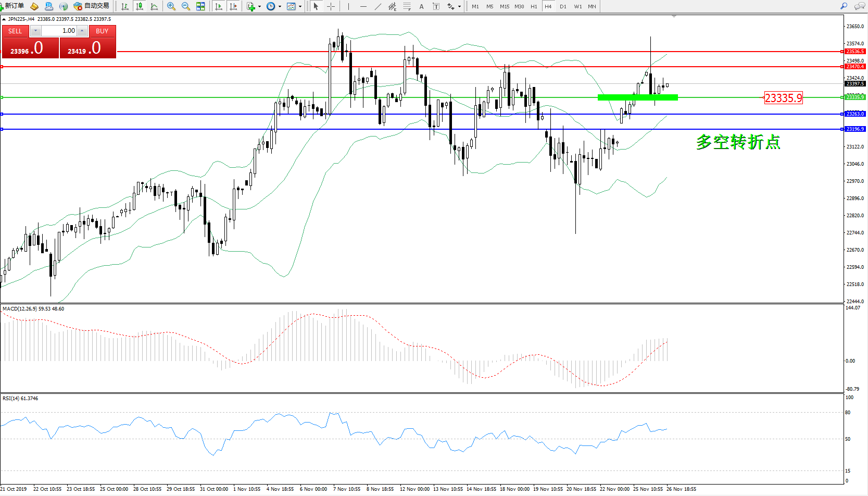868x496 pixels.
Task: Click the tile windows icon
Action: pyautogui.click(x=200, y=6)
